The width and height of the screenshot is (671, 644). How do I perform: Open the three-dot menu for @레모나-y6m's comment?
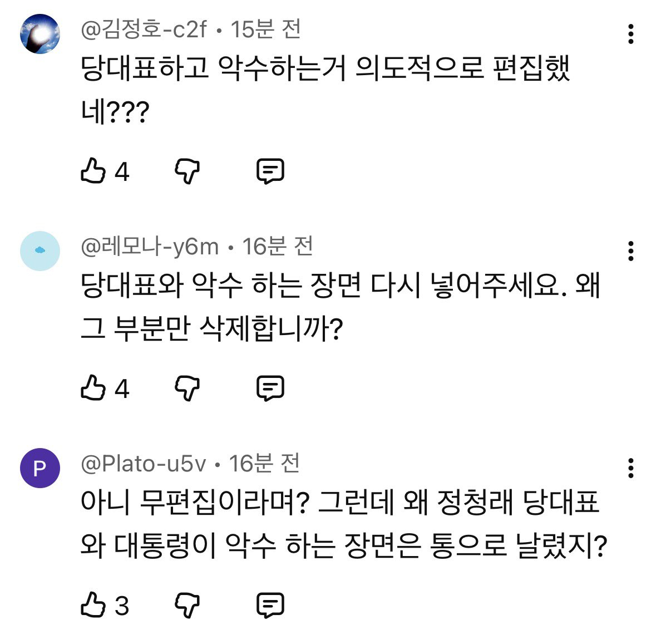coord(630,251)
